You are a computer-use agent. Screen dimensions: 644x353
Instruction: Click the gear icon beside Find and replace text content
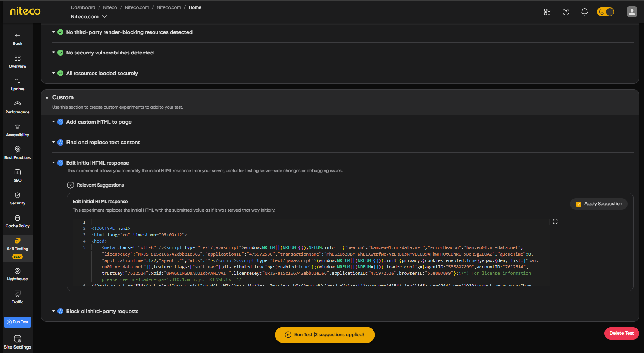(60, 142)
